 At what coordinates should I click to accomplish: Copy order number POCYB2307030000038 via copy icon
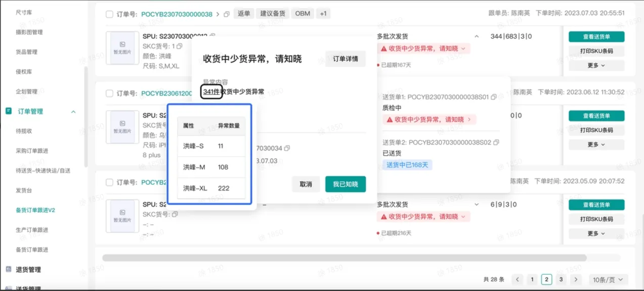pyautogui.click(x=227, y=14)
